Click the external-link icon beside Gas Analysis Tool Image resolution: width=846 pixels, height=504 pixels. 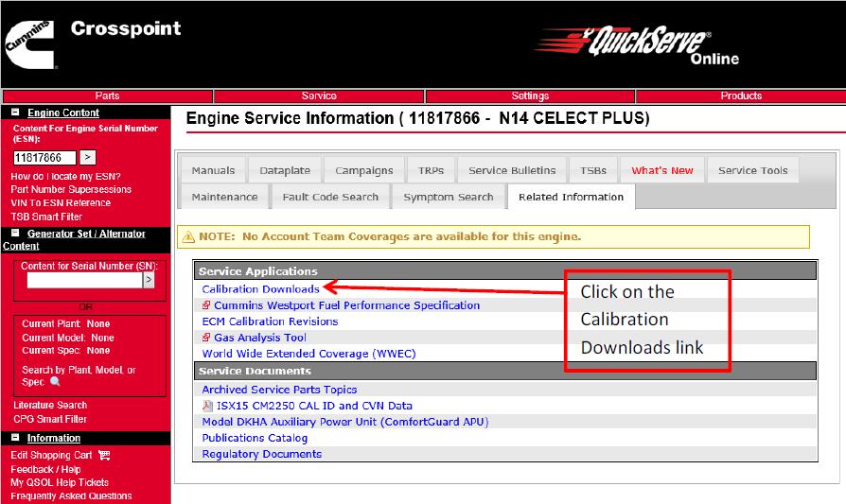(x=206, y=338)
